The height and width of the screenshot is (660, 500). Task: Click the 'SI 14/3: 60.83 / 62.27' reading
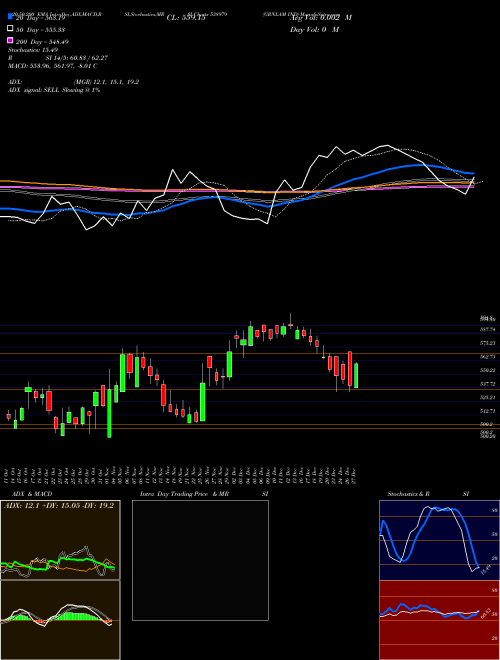click(77, 58)
